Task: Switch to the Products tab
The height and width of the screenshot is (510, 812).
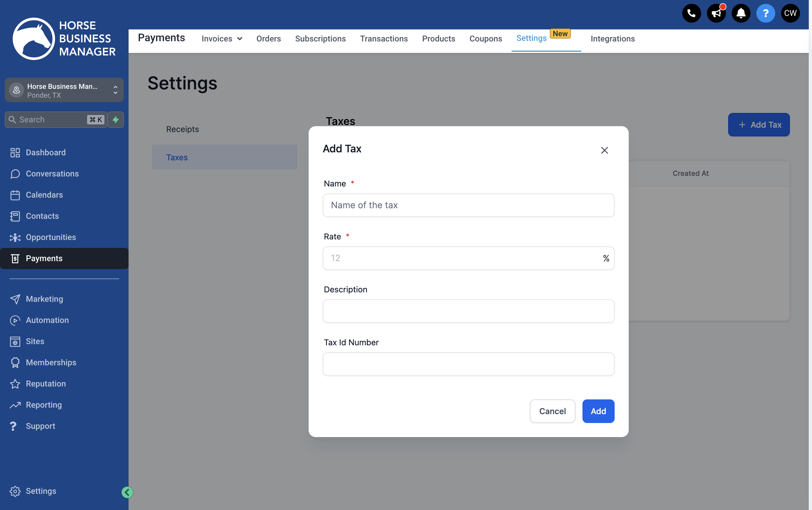Action: point(438,39)
